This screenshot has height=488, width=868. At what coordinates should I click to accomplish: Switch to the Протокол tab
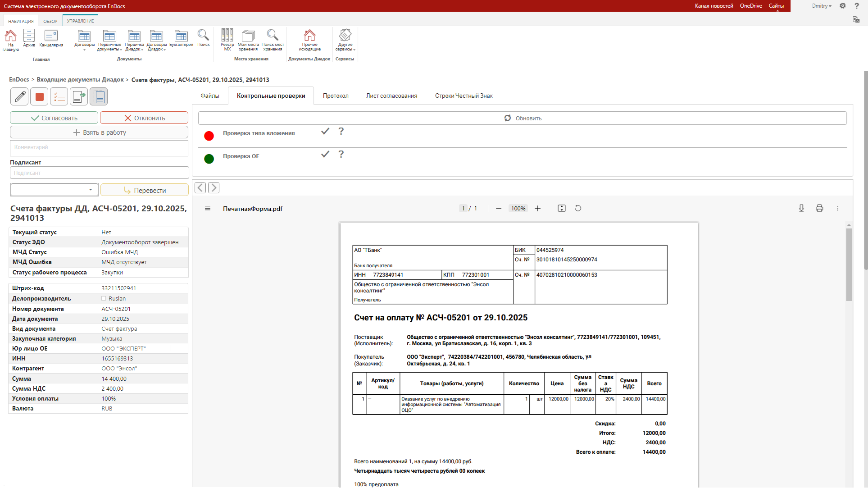pyautogui.click(x=336, y=96)
